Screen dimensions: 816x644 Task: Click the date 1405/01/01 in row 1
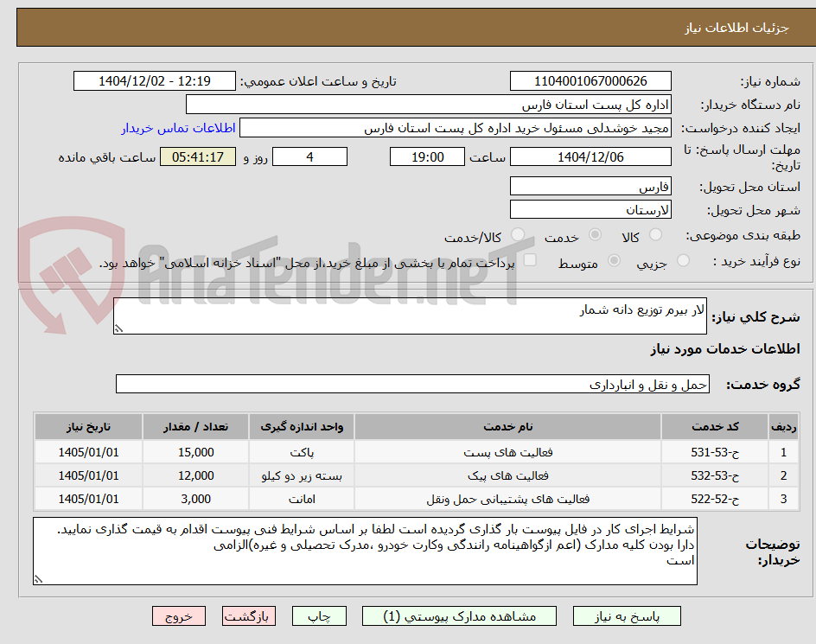coord(88,452)
